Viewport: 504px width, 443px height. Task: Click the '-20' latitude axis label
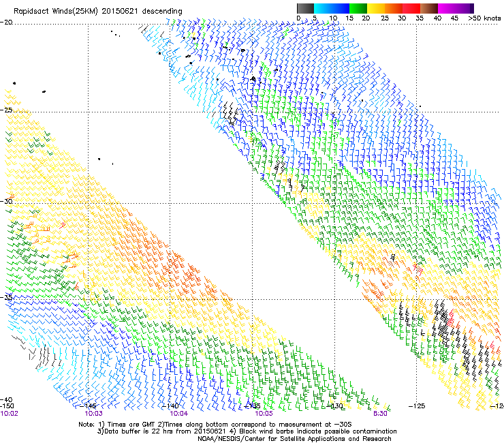pos(6,22)
